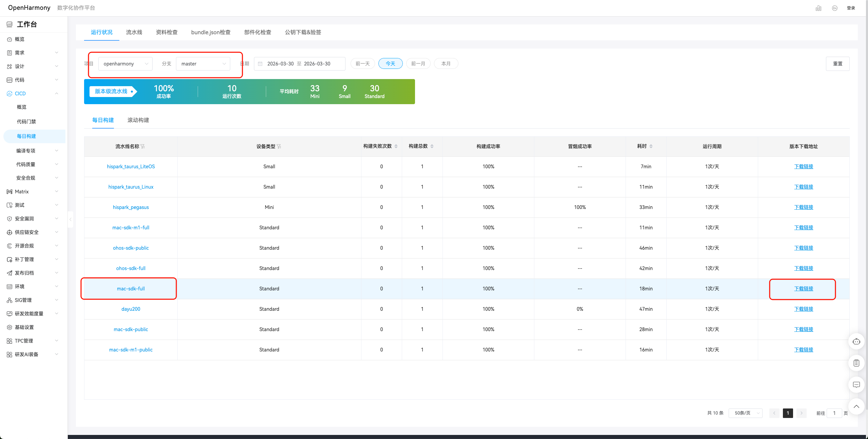Open the openharmony project dropdown
This screenshot has height=439, width=868.
[125, 64]
